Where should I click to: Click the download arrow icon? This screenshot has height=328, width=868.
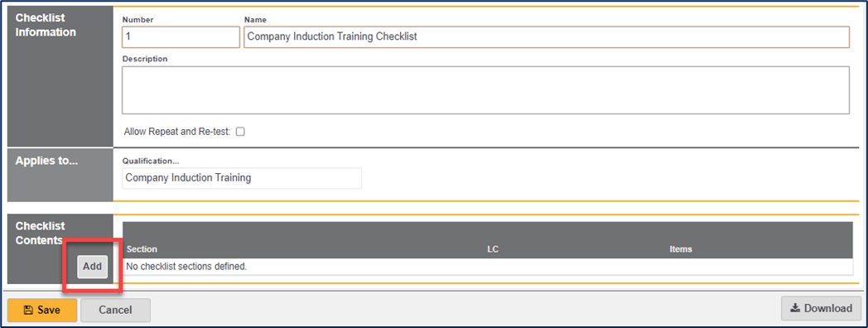click(795, 309)
